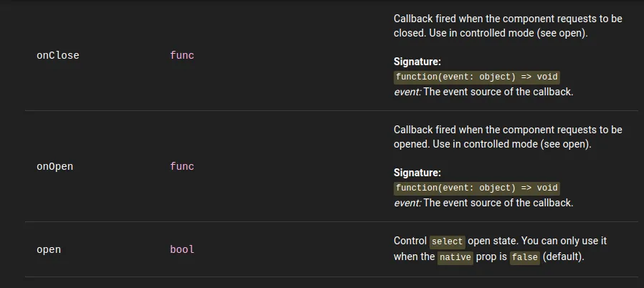
Task: Click the event description under onOpen signature
Action: [483, 203]
